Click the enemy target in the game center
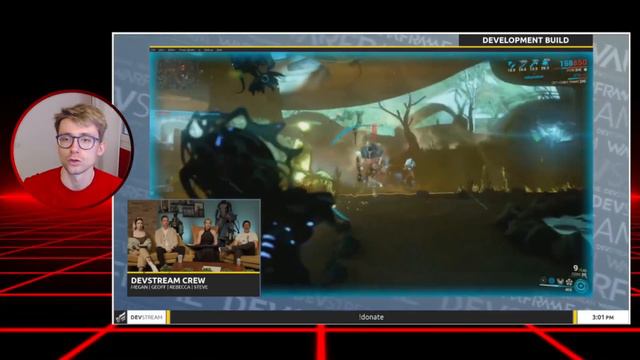The height and width of the screenshot is (360, 640). tap(372, 163)
